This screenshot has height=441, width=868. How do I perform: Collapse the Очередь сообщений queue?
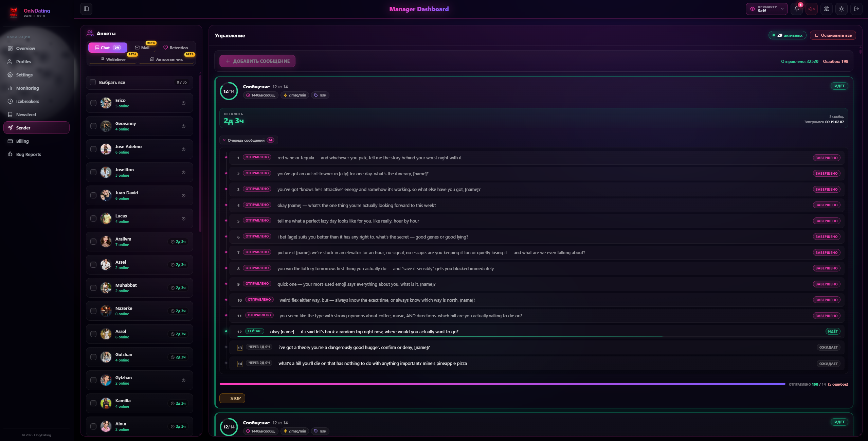[249, 140]
